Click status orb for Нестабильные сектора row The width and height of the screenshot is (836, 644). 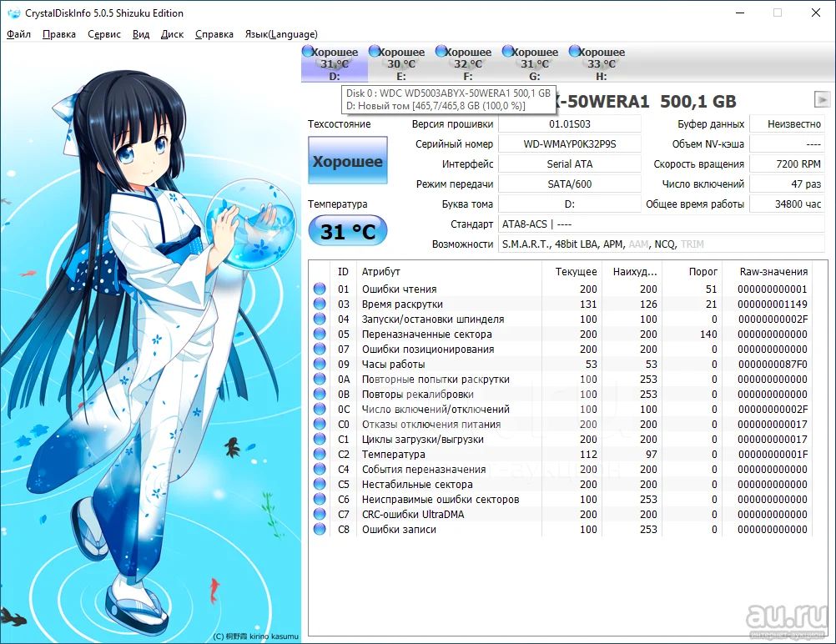pos(320,484)
